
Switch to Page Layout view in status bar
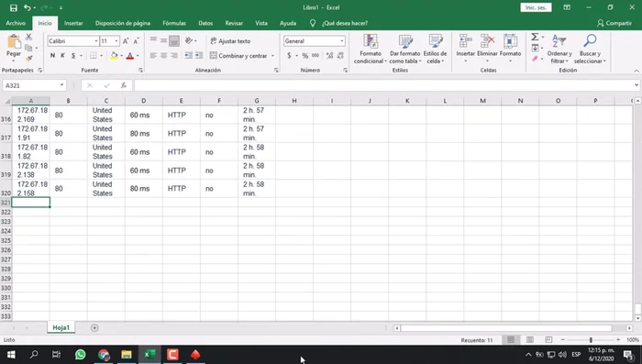[x=530, y=340]
